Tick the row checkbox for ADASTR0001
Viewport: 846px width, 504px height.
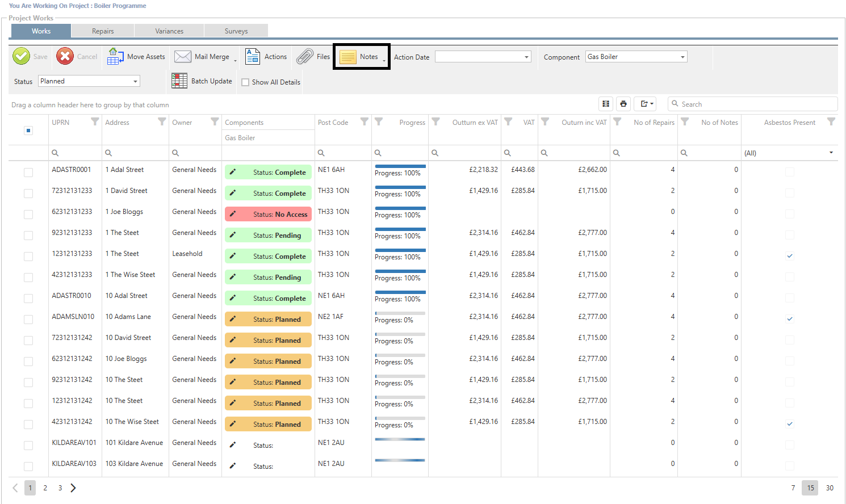coord(28,173)
